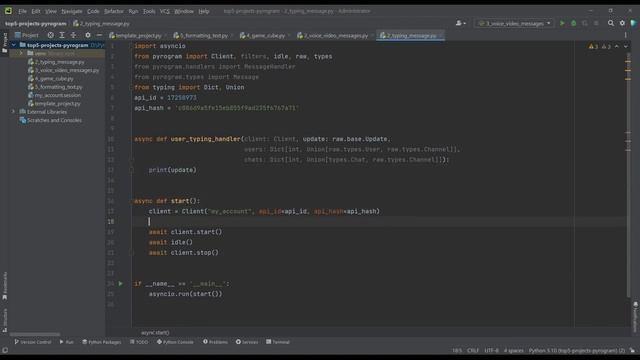Open the Problems tool window

[215, 342]
